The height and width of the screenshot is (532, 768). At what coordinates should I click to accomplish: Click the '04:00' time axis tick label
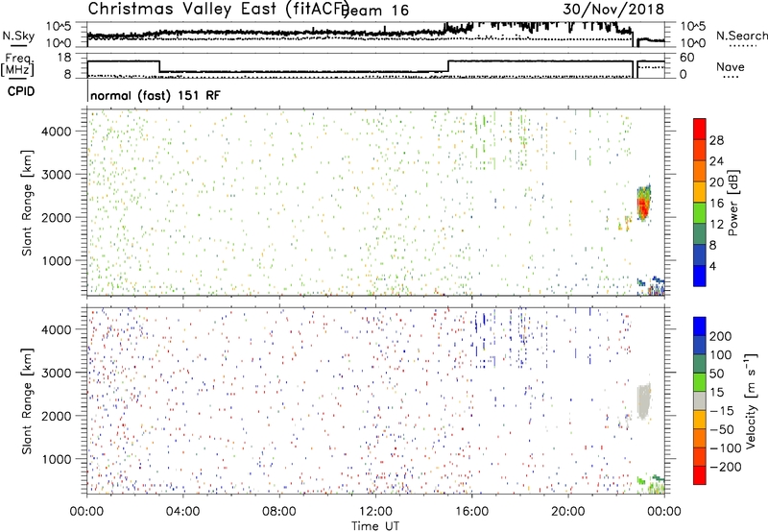click(x=182, y=512)
